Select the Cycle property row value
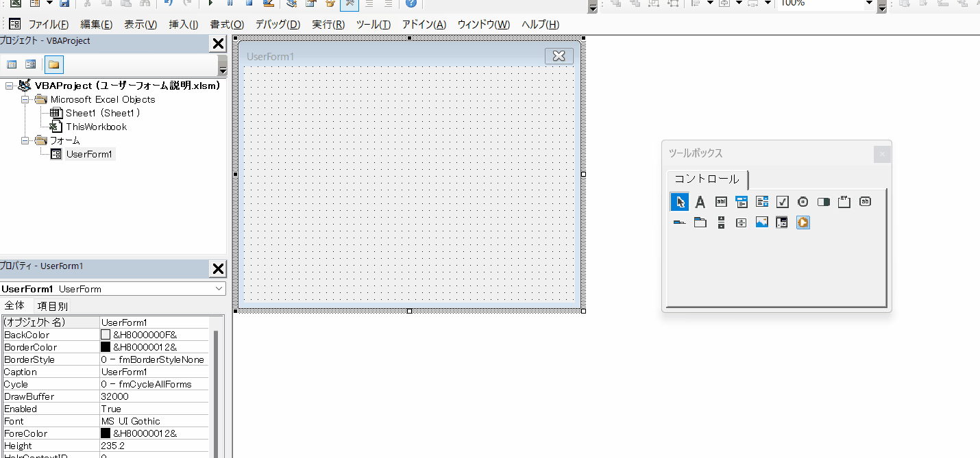This screenshot has height=458, width=980. [154, 384]
